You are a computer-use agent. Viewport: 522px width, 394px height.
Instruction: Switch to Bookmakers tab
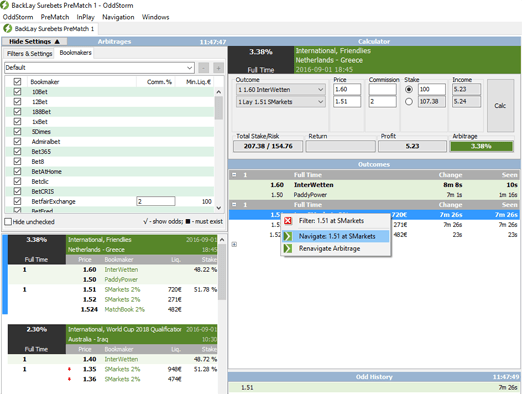(x=75, y=53)
